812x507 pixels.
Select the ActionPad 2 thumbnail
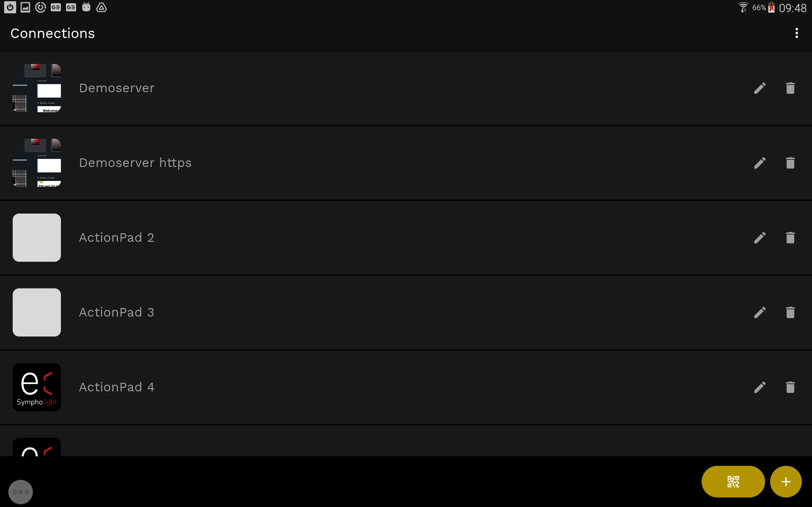(37, 238)
